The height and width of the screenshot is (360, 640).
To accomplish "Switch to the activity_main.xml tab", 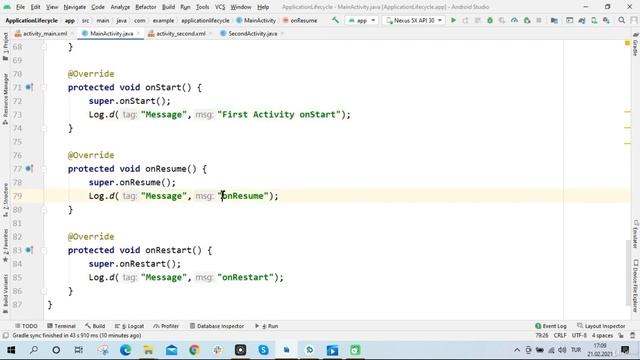I will point(42,33).
